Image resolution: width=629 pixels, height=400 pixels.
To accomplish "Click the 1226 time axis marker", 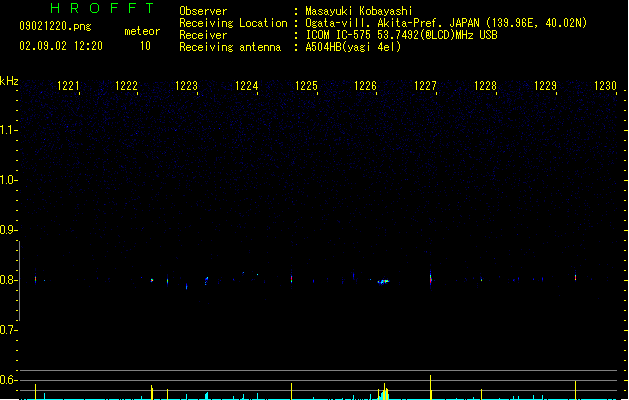I will 365,86.
